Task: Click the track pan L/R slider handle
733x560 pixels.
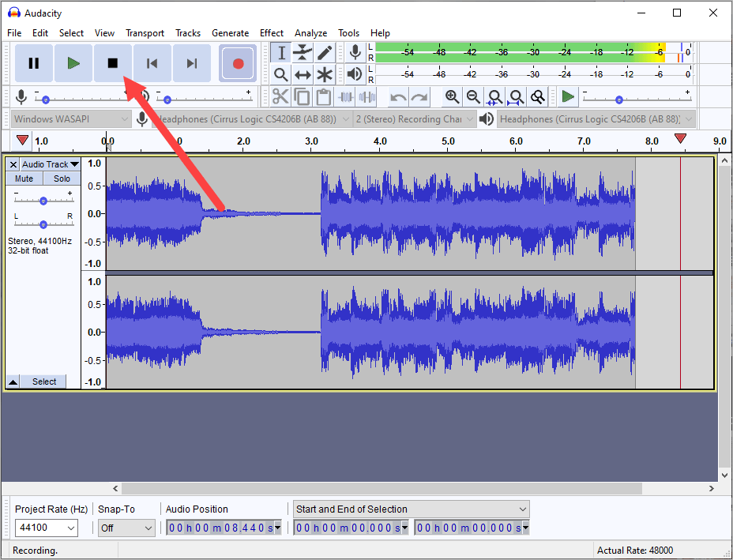Action: click(43, 224)
